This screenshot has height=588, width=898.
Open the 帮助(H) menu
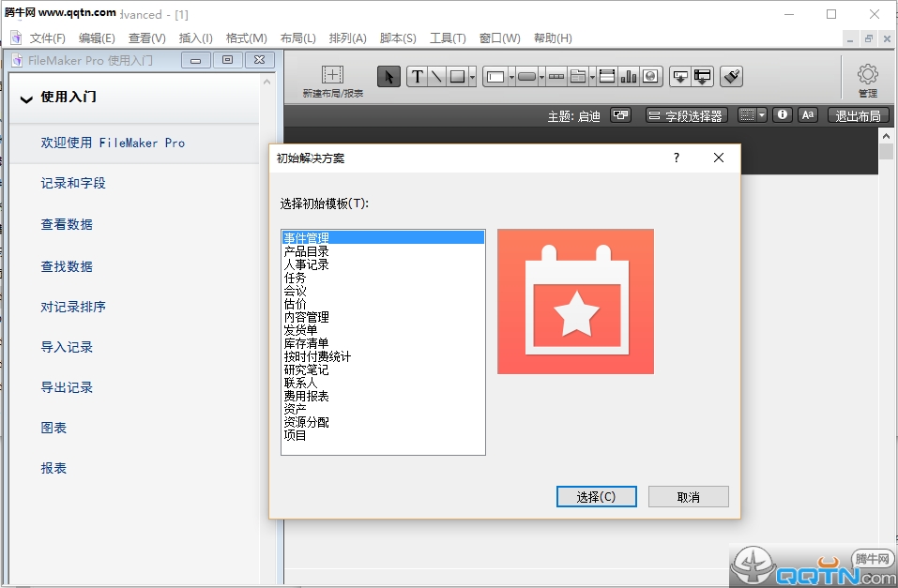(553, 38)
